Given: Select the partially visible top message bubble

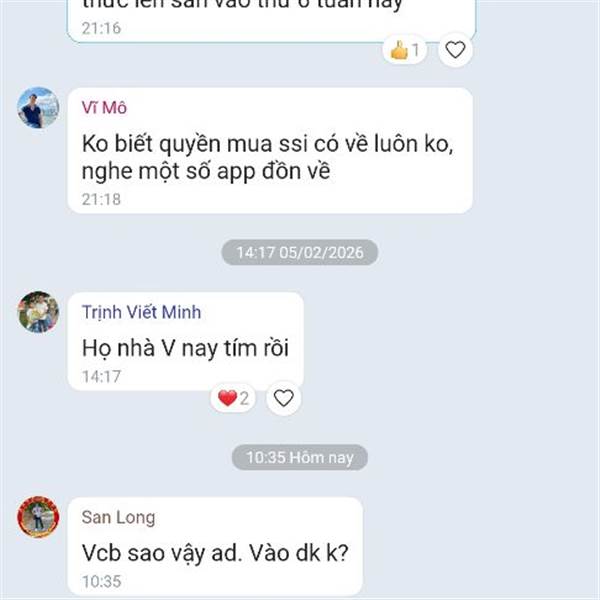Looking at the screenshot, I should coord(271,21).
